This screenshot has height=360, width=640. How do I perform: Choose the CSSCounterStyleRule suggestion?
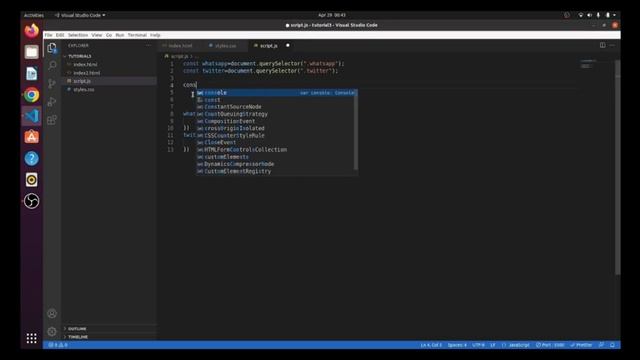point(277,136)
